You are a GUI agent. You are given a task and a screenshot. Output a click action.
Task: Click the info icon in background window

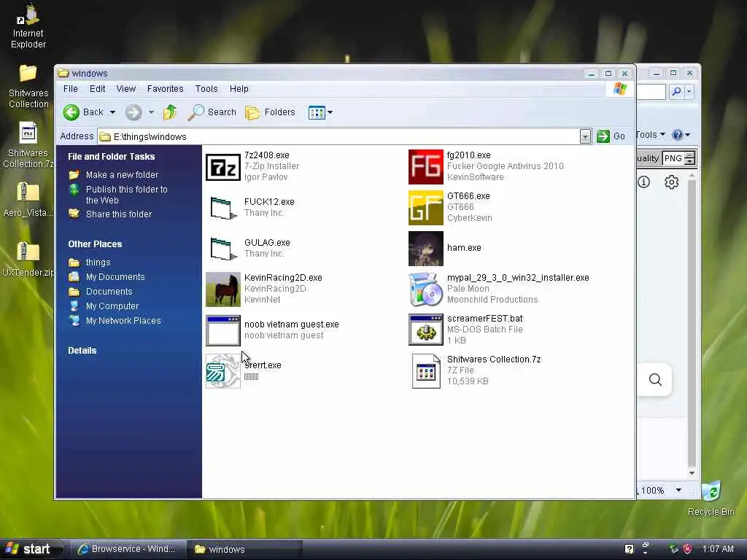pyautogui.click(x=643, y=182)
